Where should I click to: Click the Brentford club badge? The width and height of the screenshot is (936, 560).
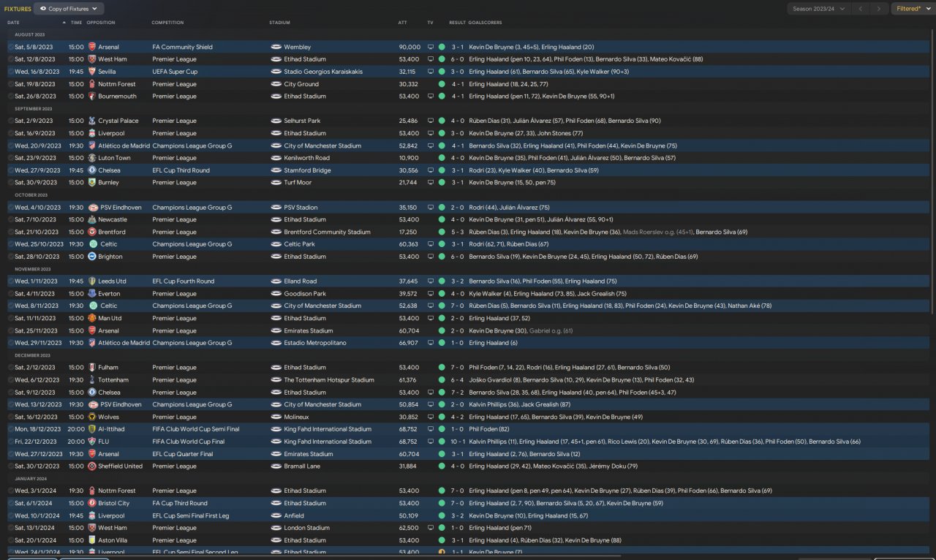92,232
